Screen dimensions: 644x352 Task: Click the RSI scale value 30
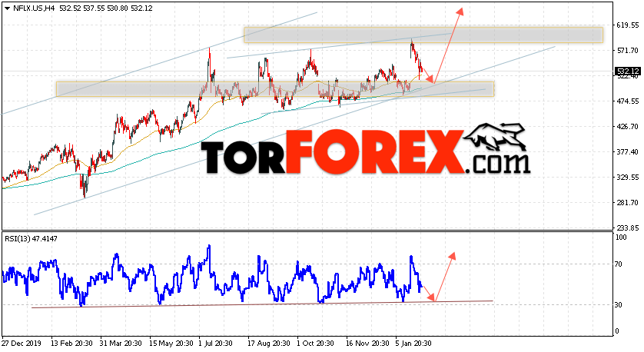619,305
